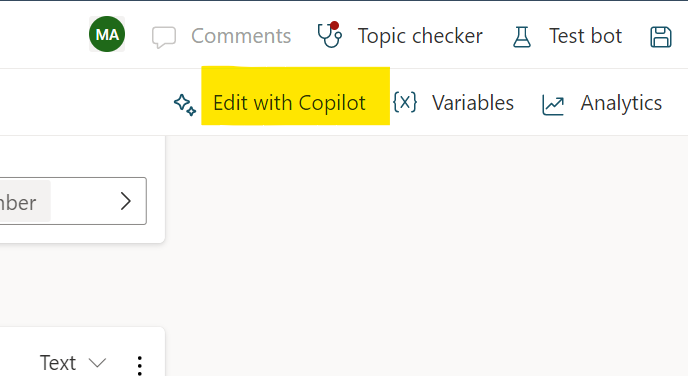The width and height of the screenshot is (688, 376).
Task: Open the MA user avatar
Action: click(107, 34)
